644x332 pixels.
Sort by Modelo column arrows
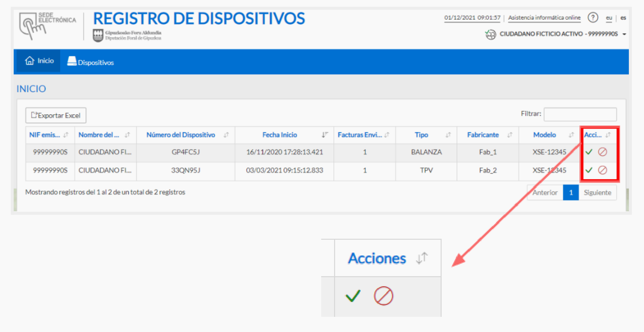pos(571,135)
